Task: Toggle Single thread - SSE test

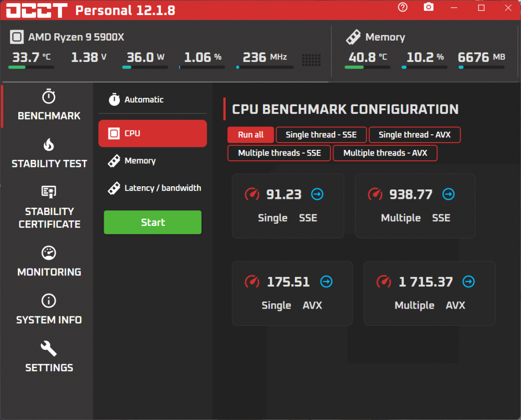Action: pyautogui.click(x=321, y=135)
